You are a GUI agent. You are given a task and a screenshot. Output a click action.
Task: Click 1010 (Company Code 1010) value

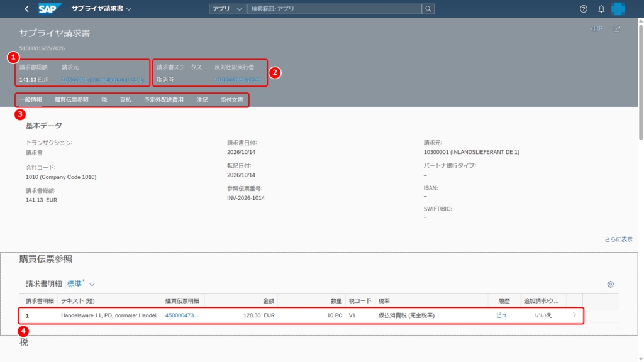(x=61, y=177)
